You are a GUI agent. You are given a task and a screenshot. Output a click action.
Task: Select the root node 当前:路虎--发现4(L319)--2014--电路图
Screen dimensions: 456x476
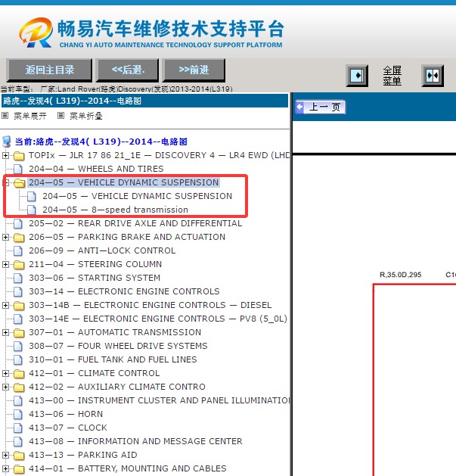point(101,142)
